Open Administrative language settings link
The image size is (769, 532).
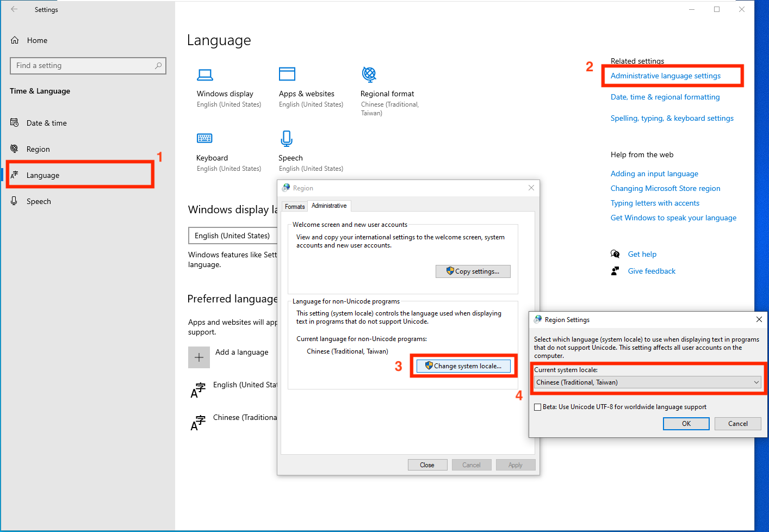[666, 76]
